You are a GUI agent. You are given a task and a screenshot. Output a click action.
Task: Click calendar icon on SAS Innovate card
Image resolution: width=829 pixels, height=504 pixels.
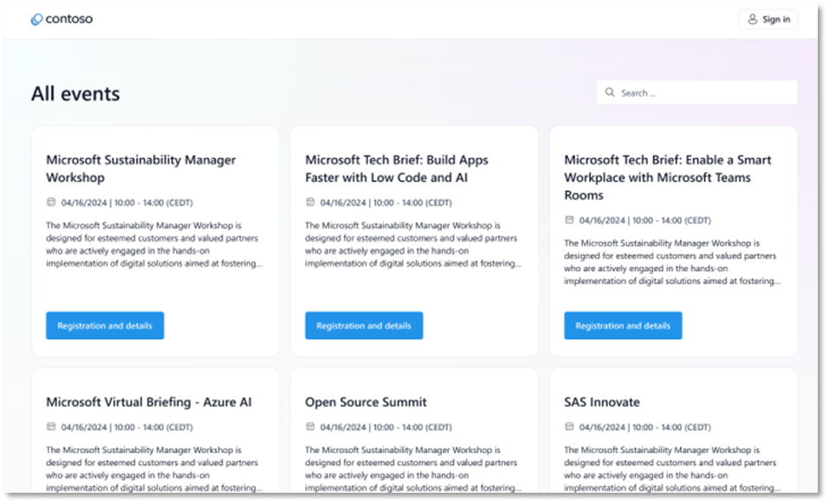pos(569,427)
